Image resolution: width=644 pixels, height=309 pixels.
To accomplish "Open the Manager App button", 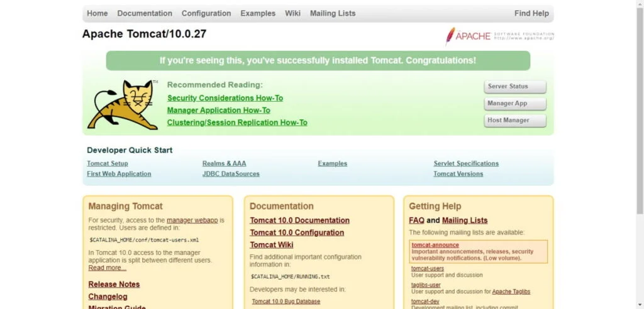I will pyautogui.click(x=515, y=104).
